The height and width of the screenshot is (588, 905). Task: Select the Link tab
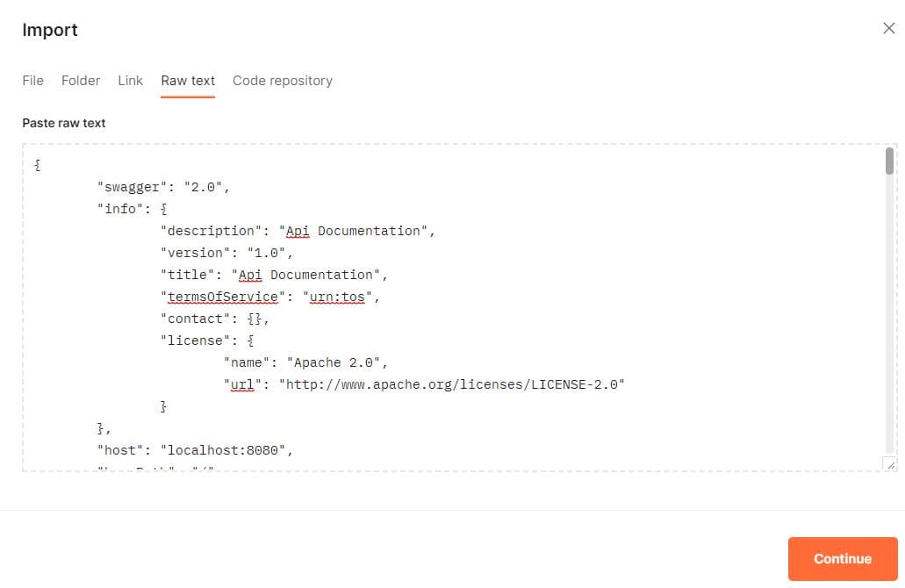point(130,80)
